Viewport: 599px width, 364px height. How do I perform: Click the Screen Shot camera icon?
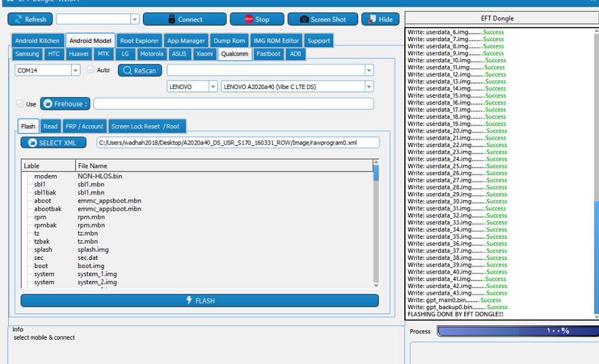click(x=304, y=19)
